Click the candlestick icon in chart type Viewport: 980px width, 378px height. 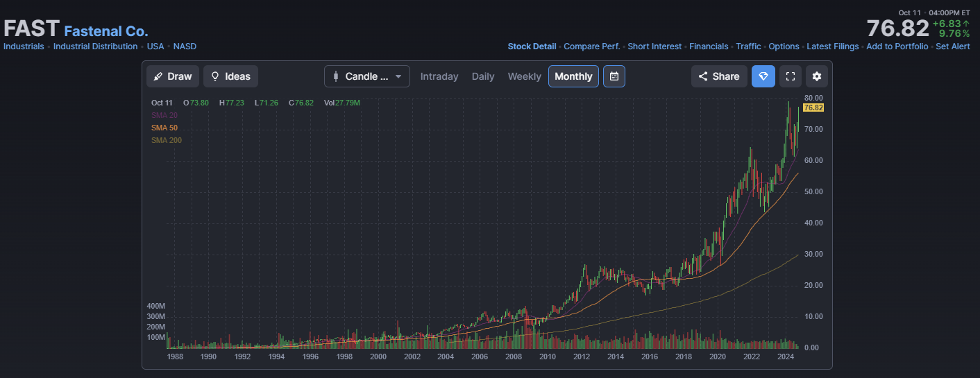click(336, 76)
